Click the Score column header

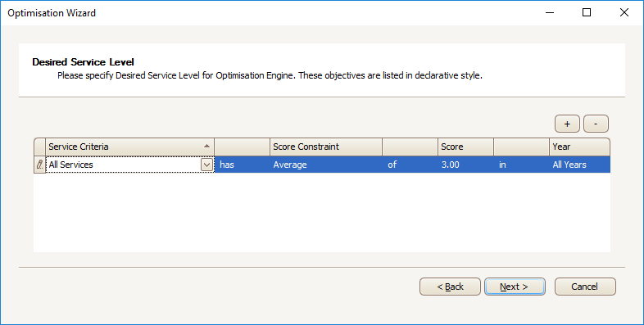coord(465,147)
